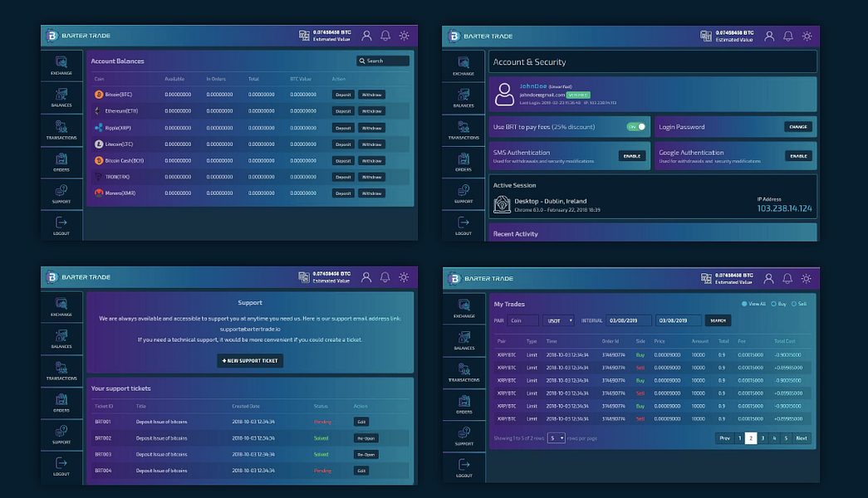Open Support in the Account Balances panel sidebar
The image size is (868, 498).
tap(61, 194)
